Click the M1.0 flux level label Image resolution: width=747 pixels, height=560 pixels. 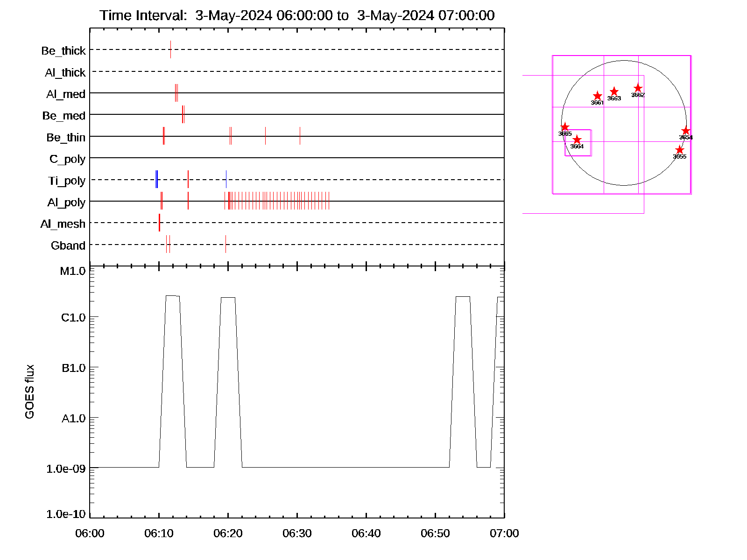[x=73, y=271]
